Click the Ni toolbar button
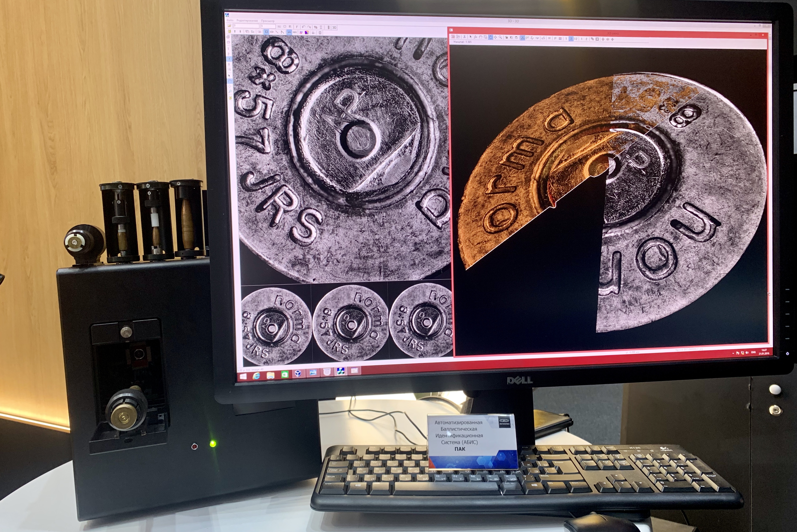797x532 pixels. click(x=279, y=27)
